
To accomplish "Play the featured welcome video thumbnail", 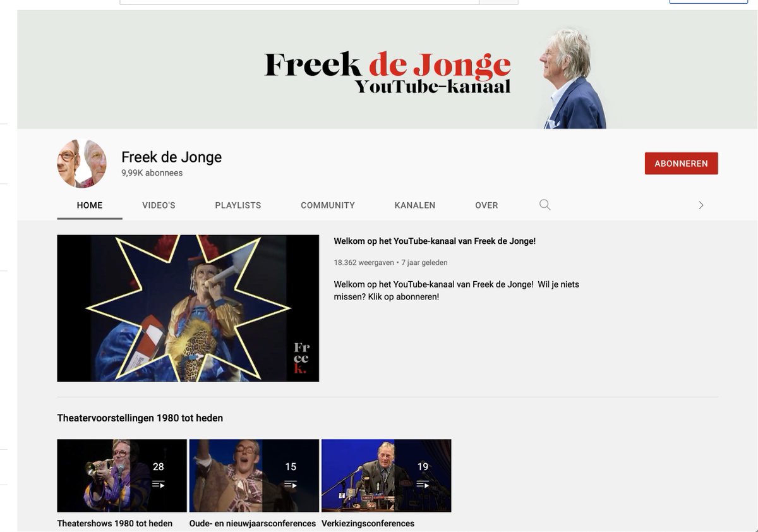I will (188, 308).
